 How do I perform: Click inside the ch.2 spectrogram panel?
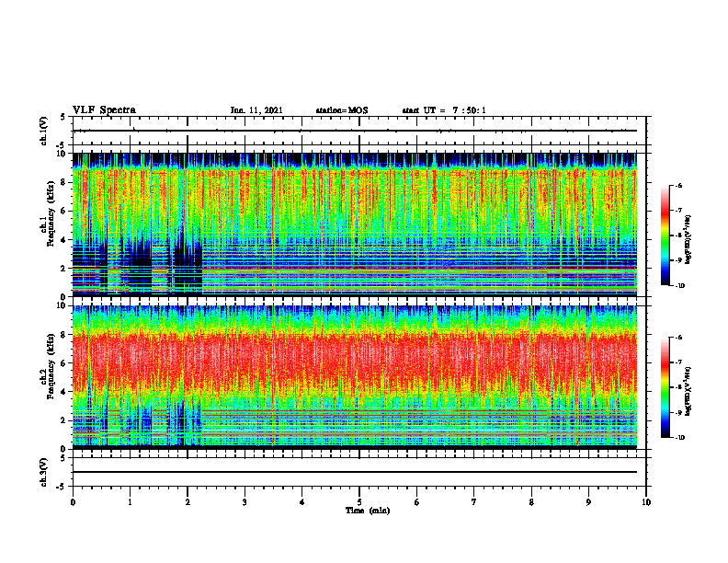[355, 377]
